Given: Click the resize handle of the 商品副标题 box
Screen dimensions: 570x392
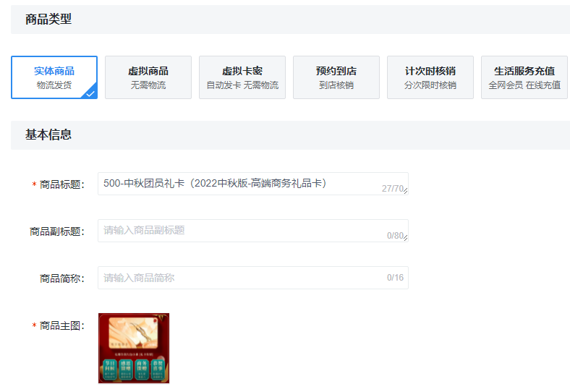Looking at the screenshot, I should [x=406, y=239].
